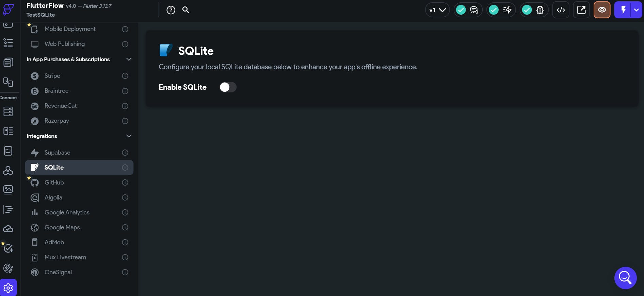
Task: Open the help question mark icon
Action: [171, 10]
